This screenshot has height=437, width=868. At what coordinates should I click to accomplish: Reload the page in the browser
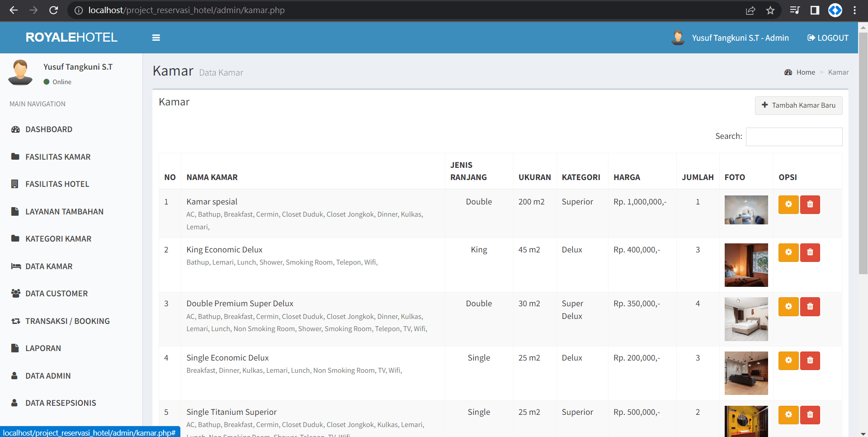click(53, 10)
